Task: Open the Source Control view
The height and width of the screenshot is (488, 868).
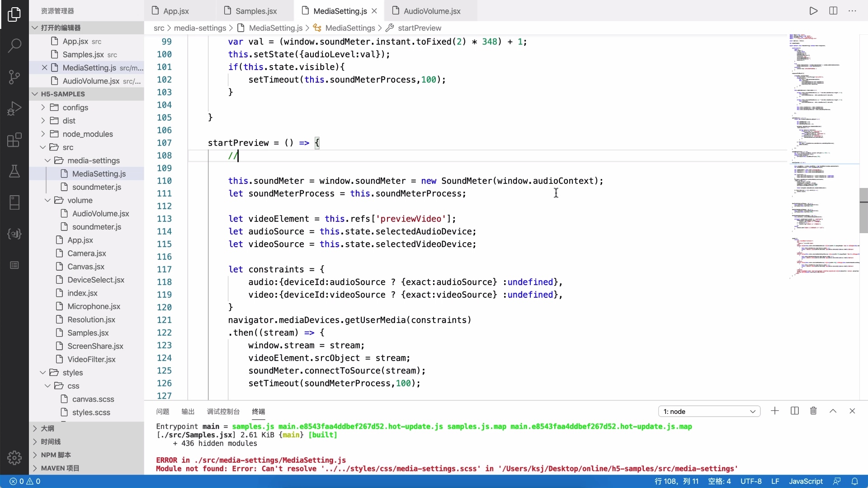Action: (14, 77)
